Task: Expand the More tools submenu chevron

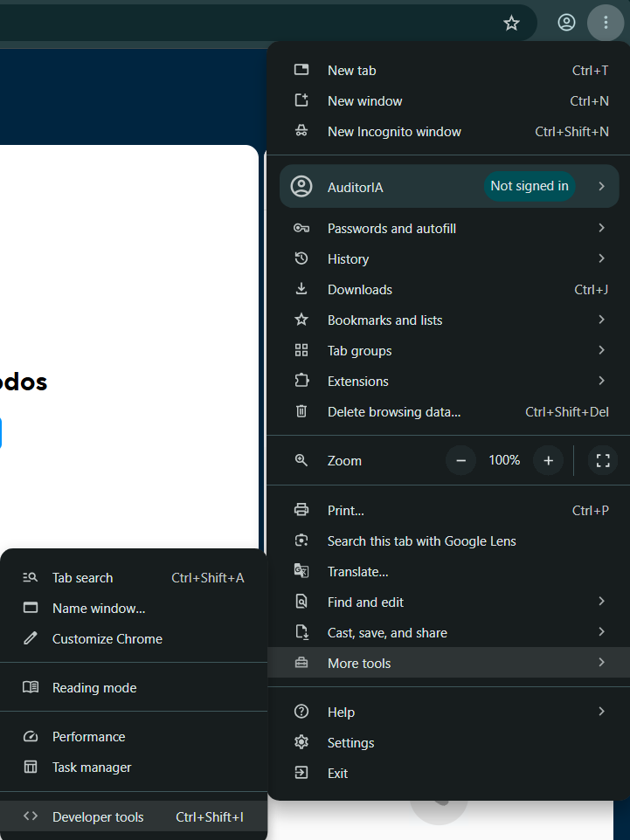Action: [x=601, y=663]
